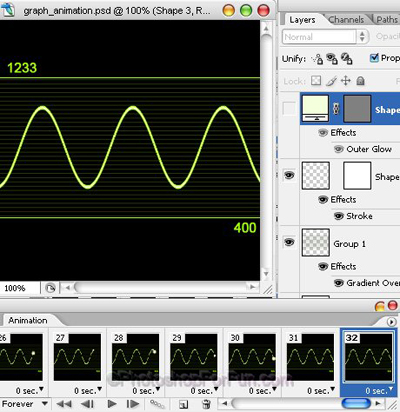This screenshot has width=400, height=412.
Task: Hide the Stroke effect
Action: click(338, 216)
